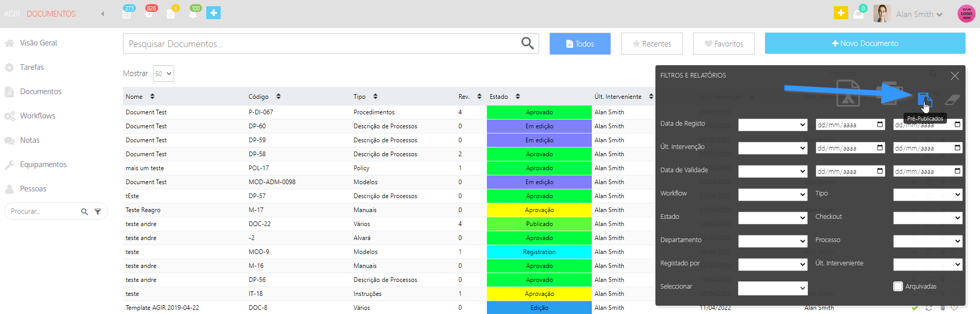The width and height of the screenshot is (980, 314).
Task: Open the calendar icon with 273 badge
Action: tap(127, 13)
